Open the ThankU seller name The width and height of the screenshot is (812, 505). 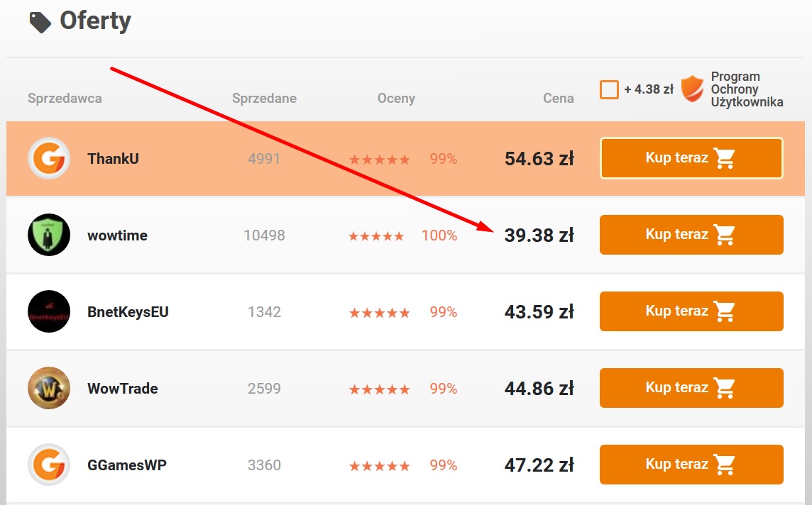tap(113, 158)
